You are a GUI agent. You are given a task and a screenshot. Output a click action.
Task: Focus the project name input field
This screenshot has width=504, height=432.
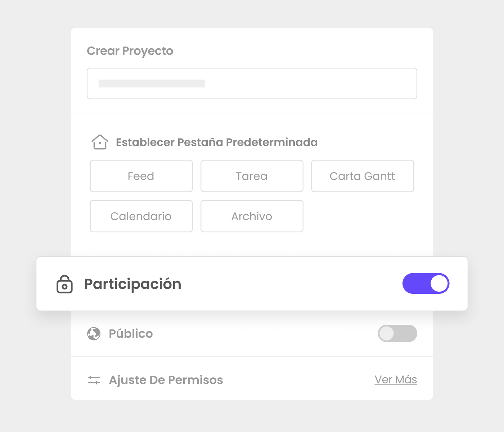coord(252,84)
